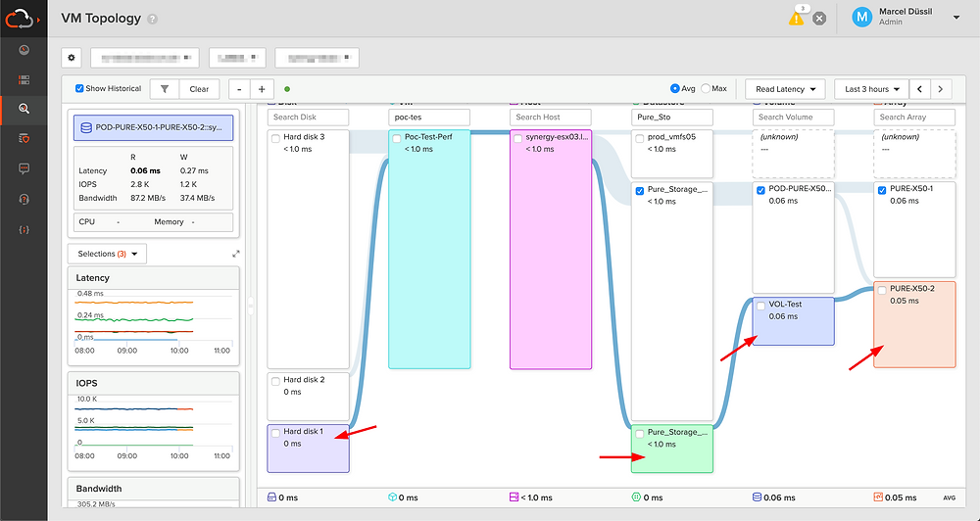This screenshot has width=980, height=521.
Task: Check the Hard disk 2 checkbox
Action: (275, 381)
